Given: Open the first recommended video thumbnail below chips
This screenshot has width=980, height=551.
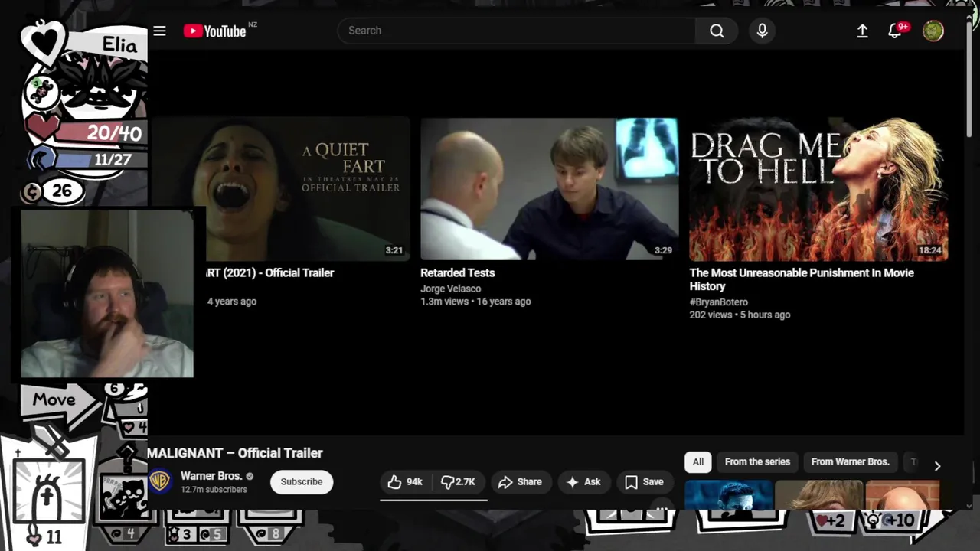Looking at the screenshot, I should (x=728, y=494).
